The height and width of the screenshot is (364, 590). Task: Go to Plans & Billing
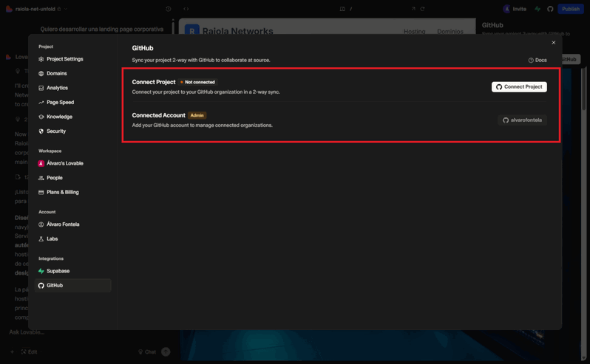(58, 192)
